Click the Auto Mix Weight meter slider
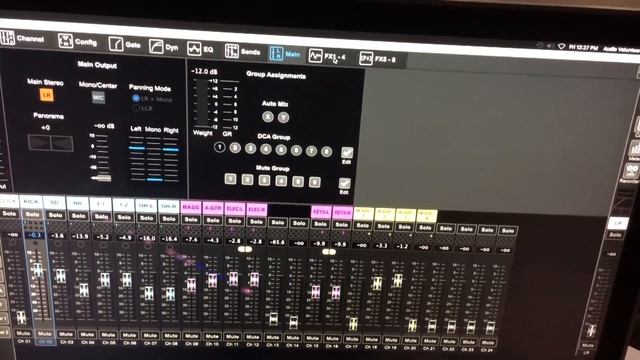The width and height of the screenshot is (640, 360). click(x=202, y=103)
